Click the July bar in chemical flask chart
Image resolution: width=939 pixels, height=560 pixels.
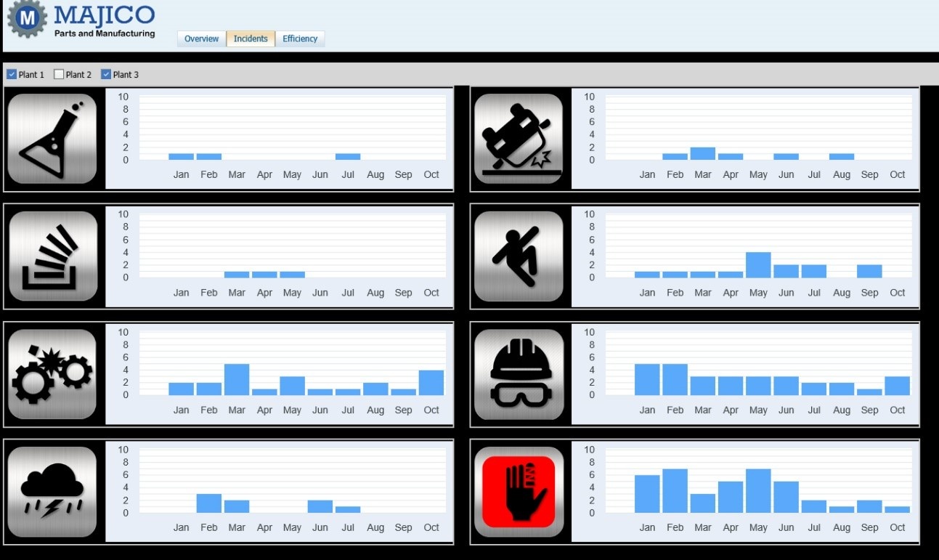pos(348,156)
